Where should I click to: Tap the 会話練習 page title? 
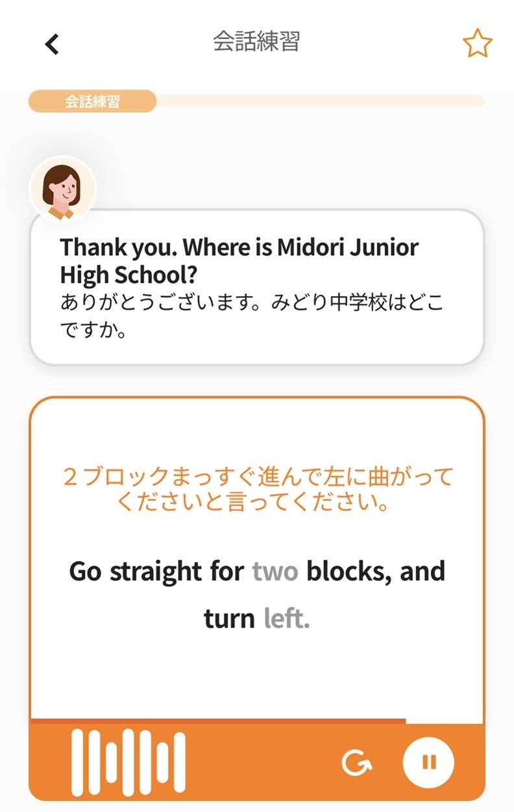[256, 42]
